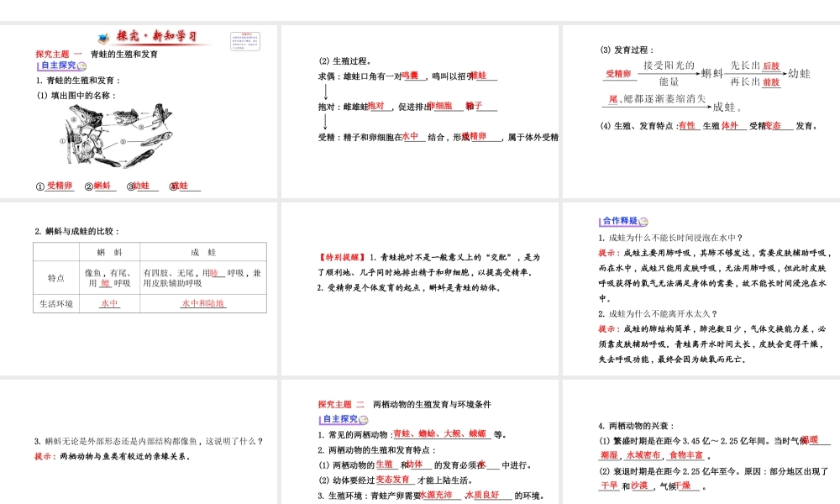Click the 水中和陆地 table cell

(203, 303)
